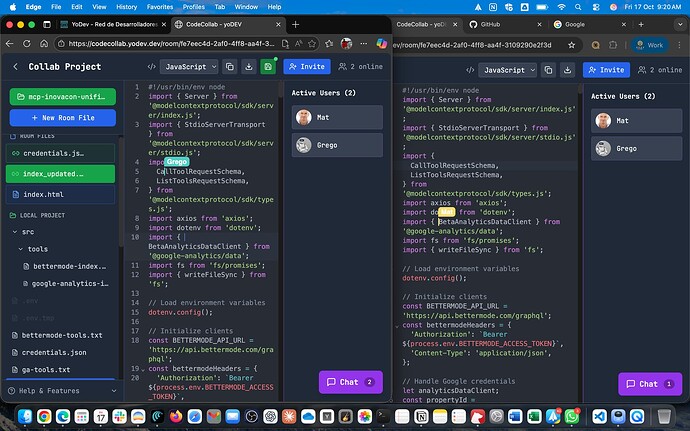Viewport: 690px width, 431px height.
Task: Open bettermode-index file in tools folder
Action: pos(65,266)
